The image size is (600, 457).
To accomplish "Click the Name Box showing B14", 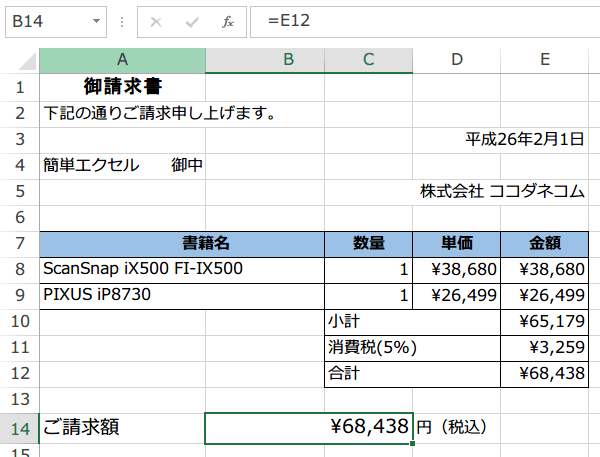I will click(x=56, y=22).
